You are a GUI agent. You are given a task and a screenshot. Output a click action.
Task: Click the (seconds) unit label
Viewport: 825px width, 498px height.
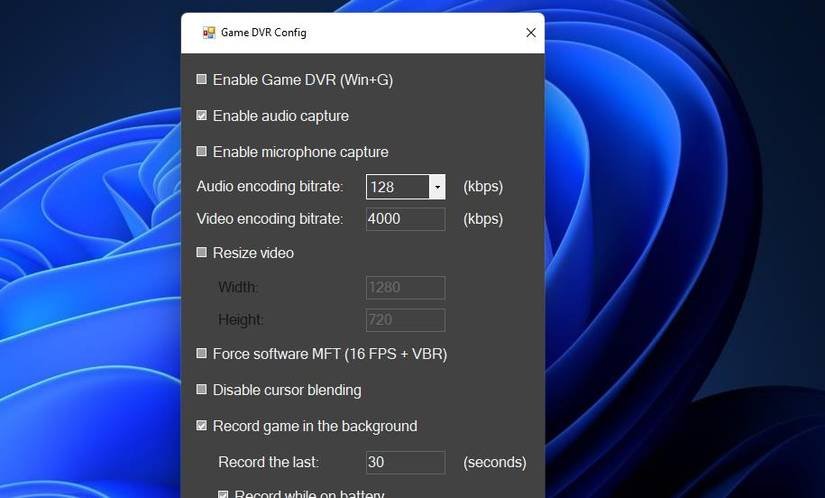click(x=494, y=462)
